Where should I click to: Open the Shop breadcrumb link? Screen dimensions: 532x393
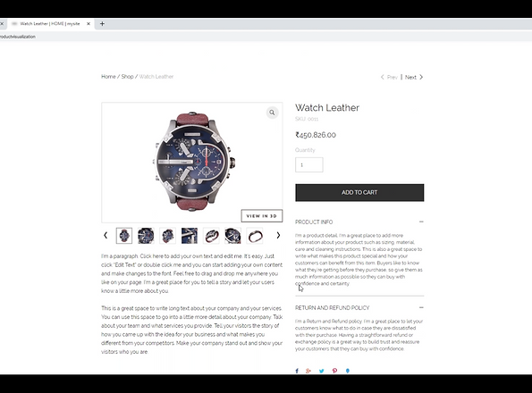pyautogui.click(x=127, y=77)
